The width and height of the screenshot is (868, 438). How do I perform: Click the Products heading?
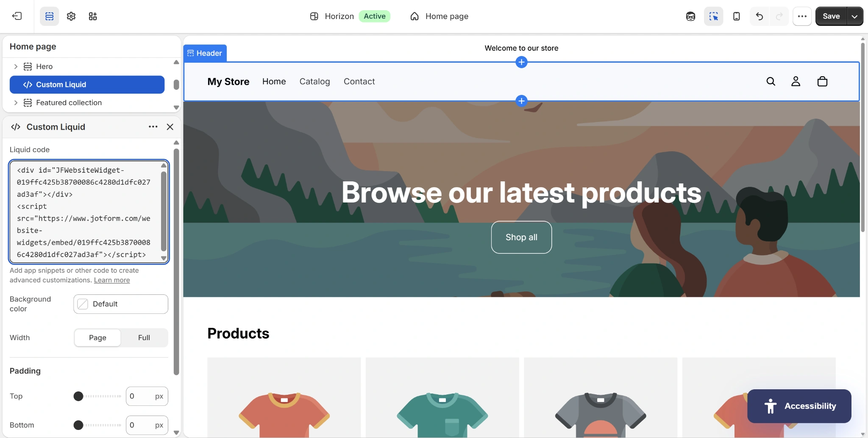[238, 333]
